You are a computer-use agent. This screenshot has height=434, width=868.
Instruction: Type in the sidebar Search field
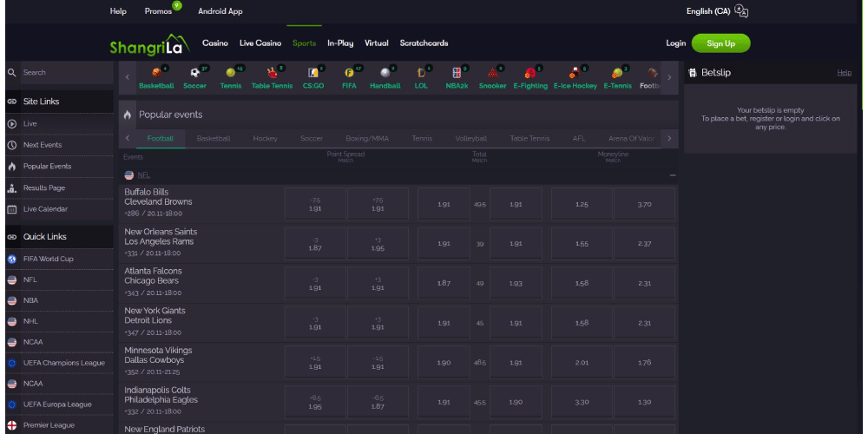(x=65, y=73)
